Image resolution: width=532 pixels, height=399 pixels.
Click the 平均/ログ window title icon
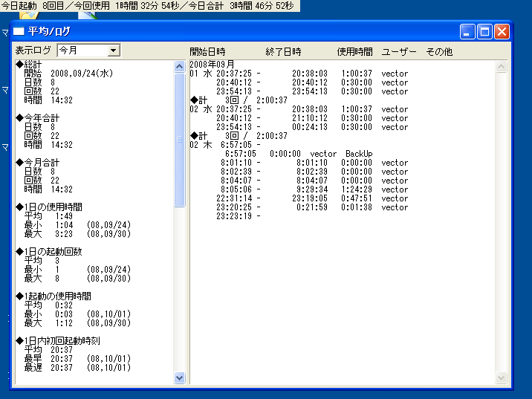(x=19, y=31)
